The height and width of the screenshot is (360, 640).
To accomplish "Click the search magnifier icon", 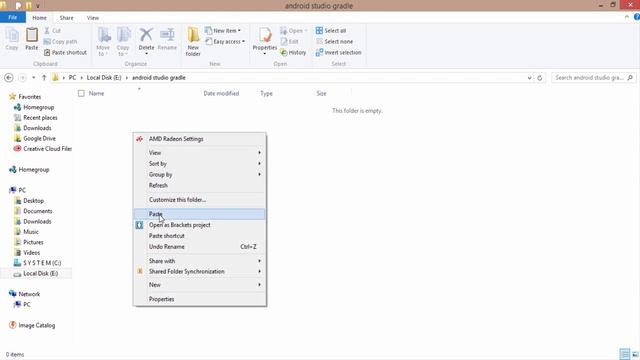I will click(630, 78).
